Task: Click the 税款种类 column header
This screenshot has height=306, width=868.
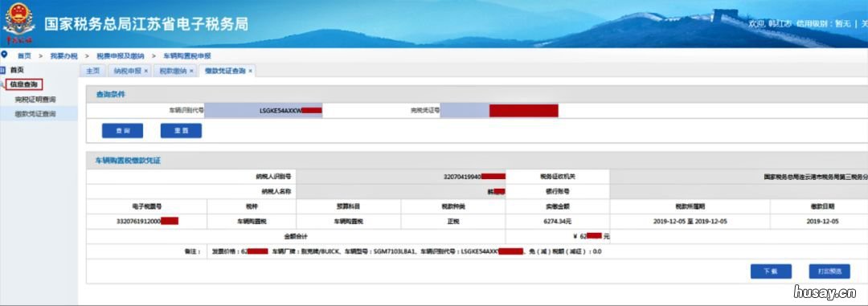Action: [452, 206]
